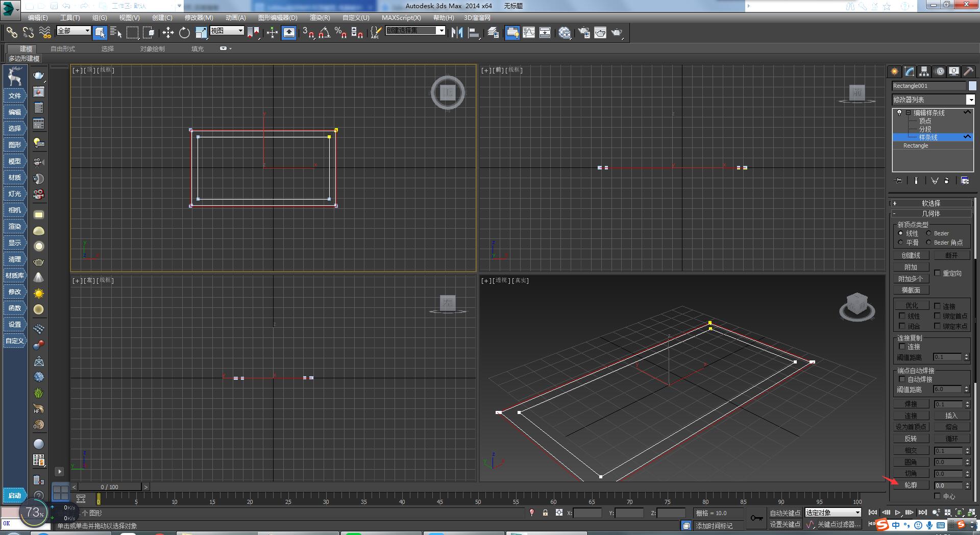Activate the Select and Rotate tool
Viewport: 980px width, 535px height.
(x=184, y=33)
